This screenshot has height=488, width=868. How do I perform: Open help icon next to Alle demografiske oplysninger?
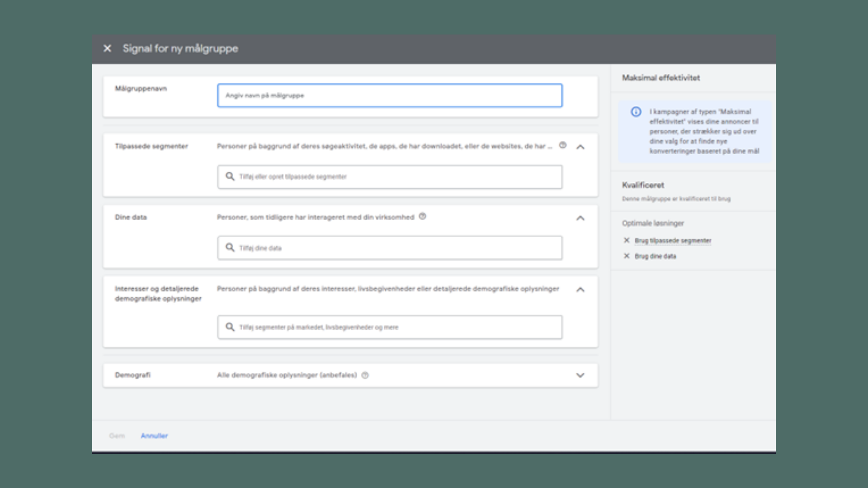coord(365,375)
